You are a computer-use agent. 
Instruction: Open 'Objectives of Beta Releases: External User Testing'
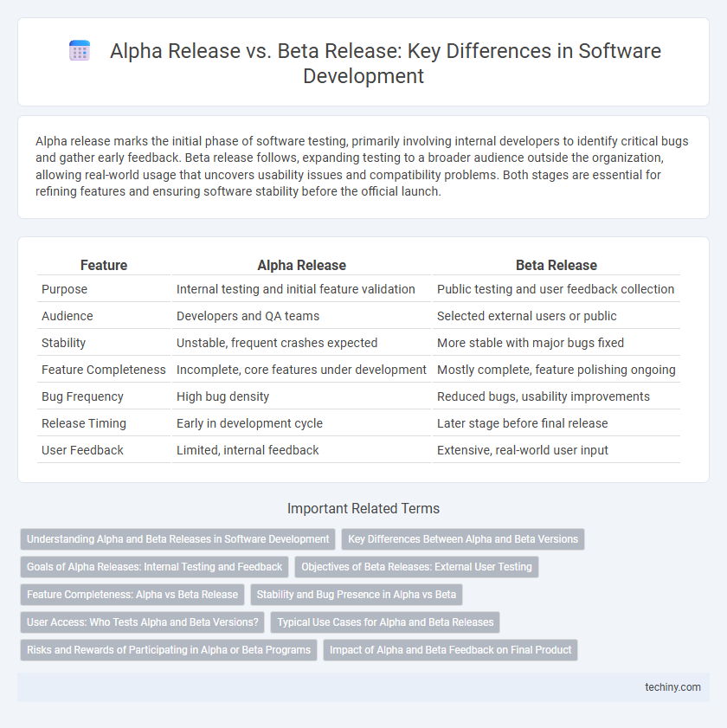tap(416, 567)
